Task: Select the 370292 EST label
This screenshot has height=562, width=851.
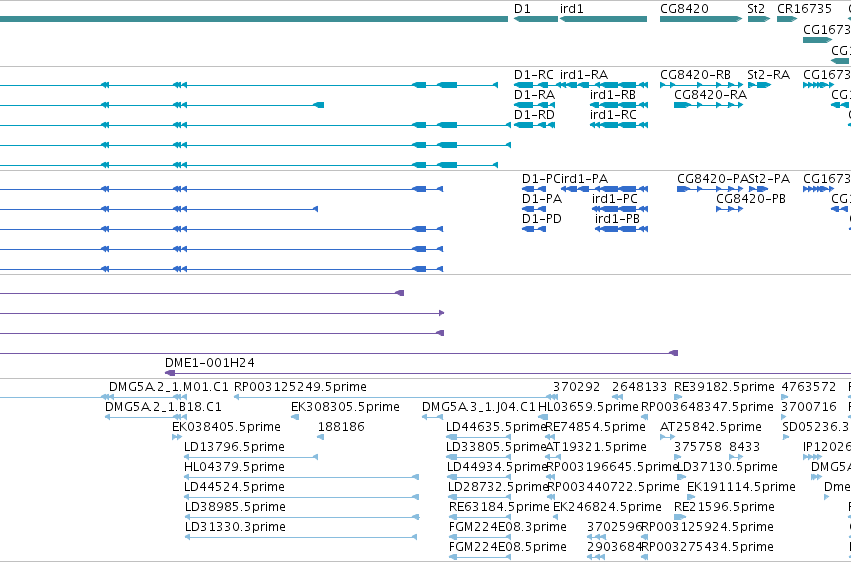Action: tap(576, 387)
